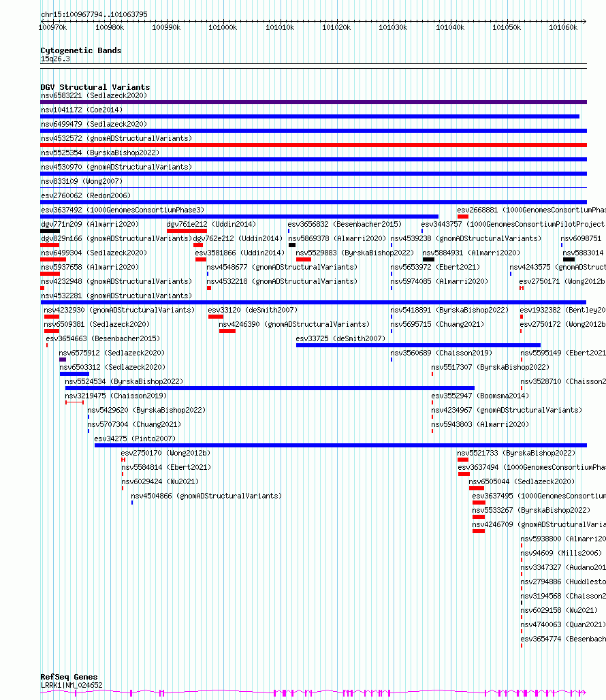This screenshot has height=700, width=606.
Task: Select nsv4232930 (gnomADStructuralVariants) label
Action: pos(119,310)
